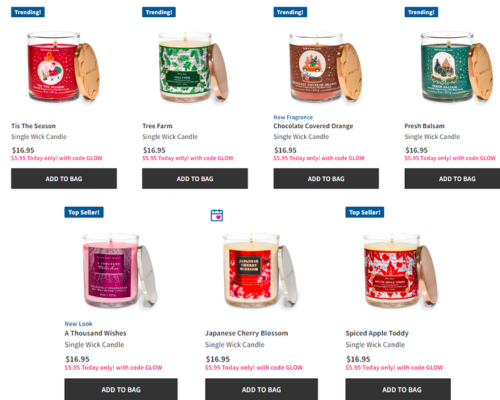Image resolution: width=500 pixels, height=400 pixels.
Task: Open the pink A Thousand Wishes candle image
Action: 119,271
